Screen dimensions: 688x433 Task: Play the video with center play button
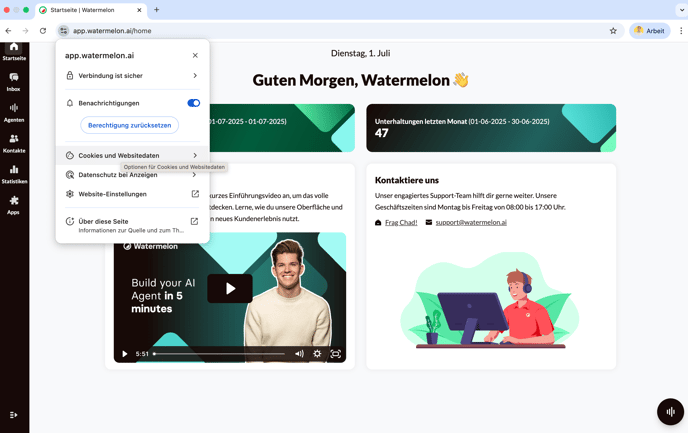pyautogui.click(x=230, y=288)
